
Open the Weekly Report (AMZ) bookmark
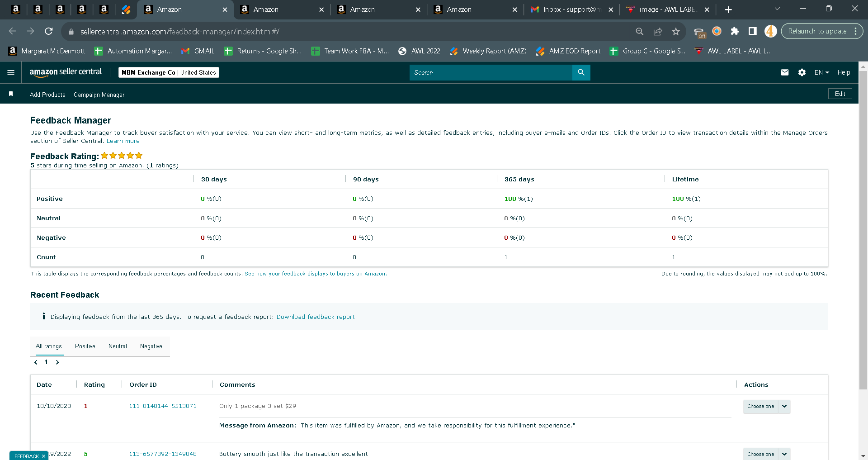tap(488, 51)
